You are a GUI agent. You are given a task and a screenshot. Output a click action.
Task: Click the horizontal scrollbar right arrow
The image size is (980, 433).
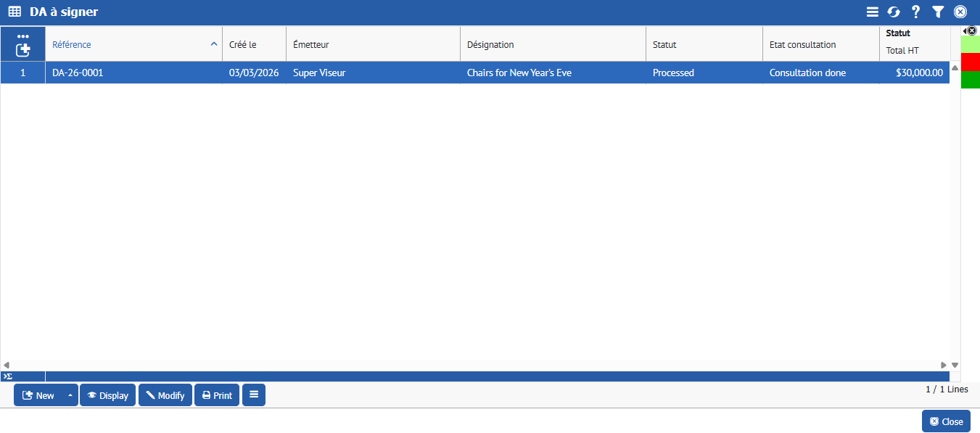944,365
